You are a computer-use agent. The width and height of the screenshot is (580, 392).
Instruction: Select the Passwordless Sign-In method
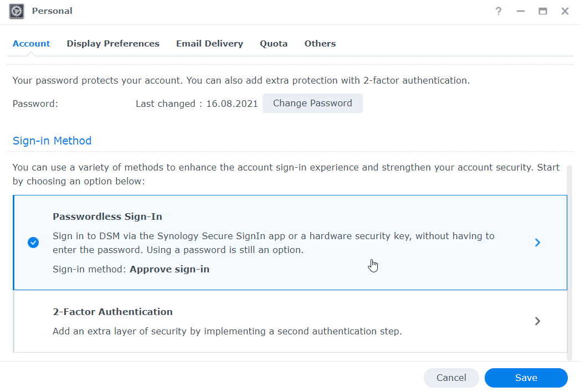click(x=222, y=243)
